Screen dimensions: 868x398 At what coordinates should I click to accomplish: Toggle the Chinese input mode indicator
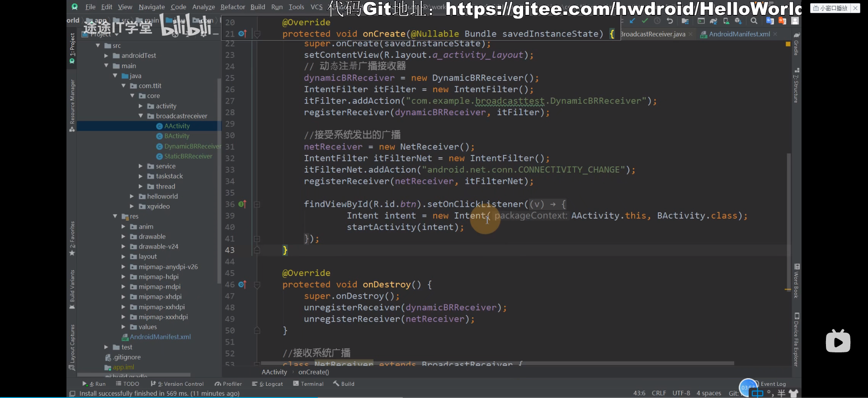click(x=757, y=393)
